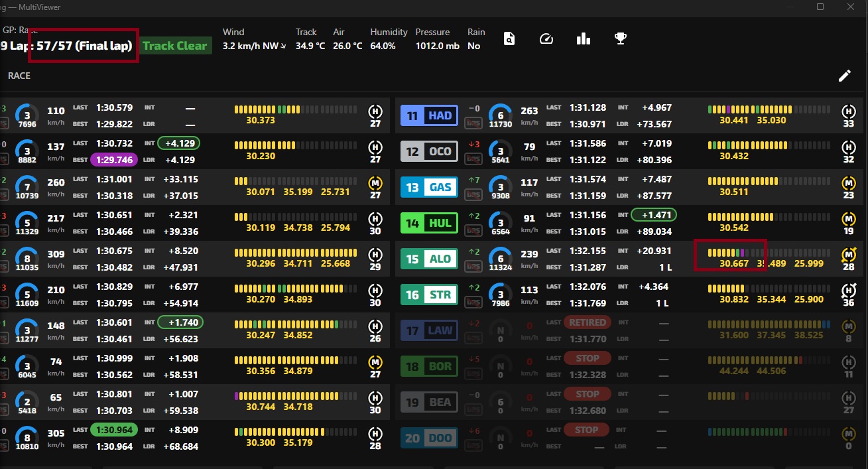Click the outlined +1.740 interval value
The height and width of the screenshot is (469, 868).
click(x=180, y=322)
